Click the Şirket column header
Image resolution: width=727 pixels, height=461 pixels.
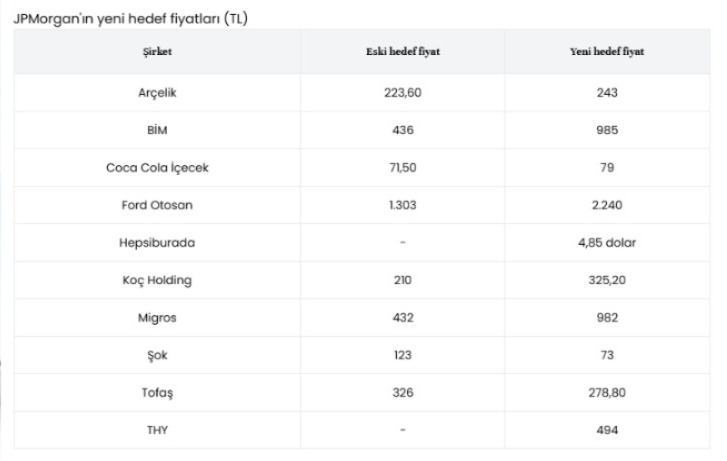pyautogui.click(x=158, y=52)
